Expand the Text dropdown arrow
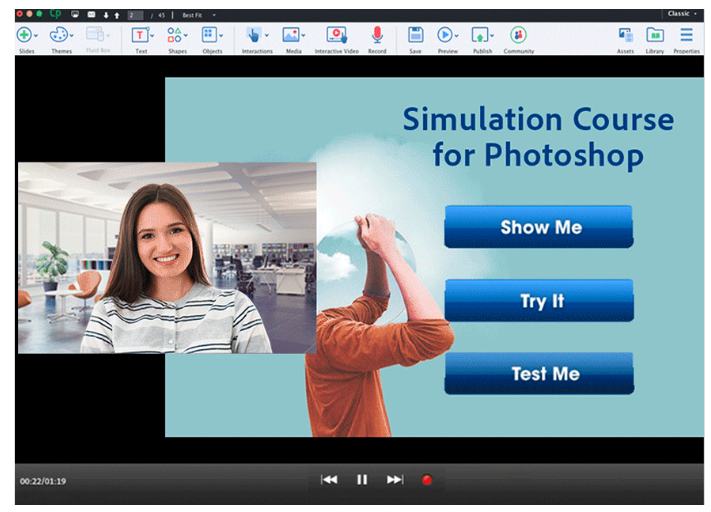 152,35
